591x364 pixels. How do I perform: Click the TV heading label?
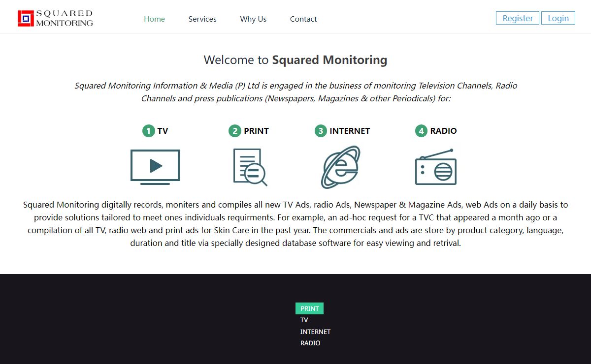tap(163, 131)
